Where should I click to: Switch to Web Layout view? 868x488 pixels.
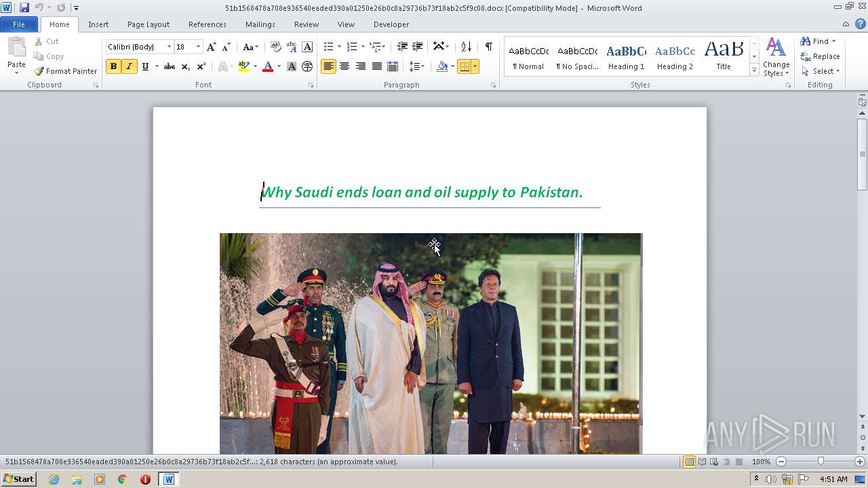point(714,462)
